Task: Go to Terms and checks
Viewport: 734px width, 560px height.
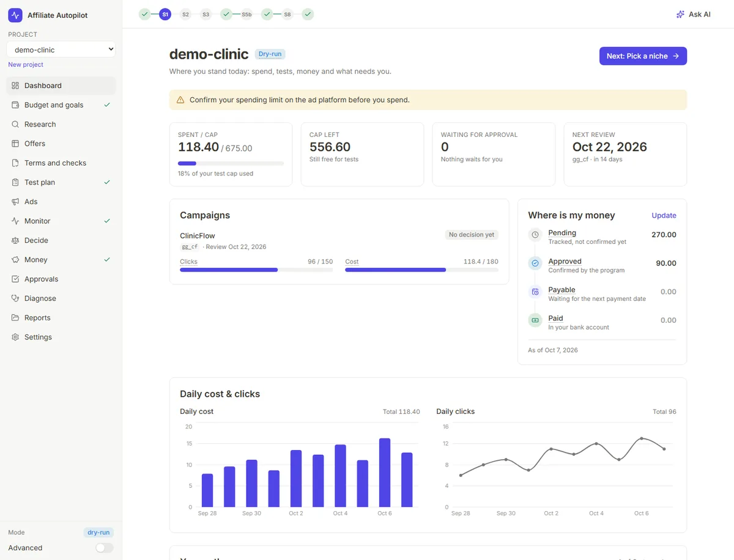Action: pyautogui.click(x=61, y=163)
